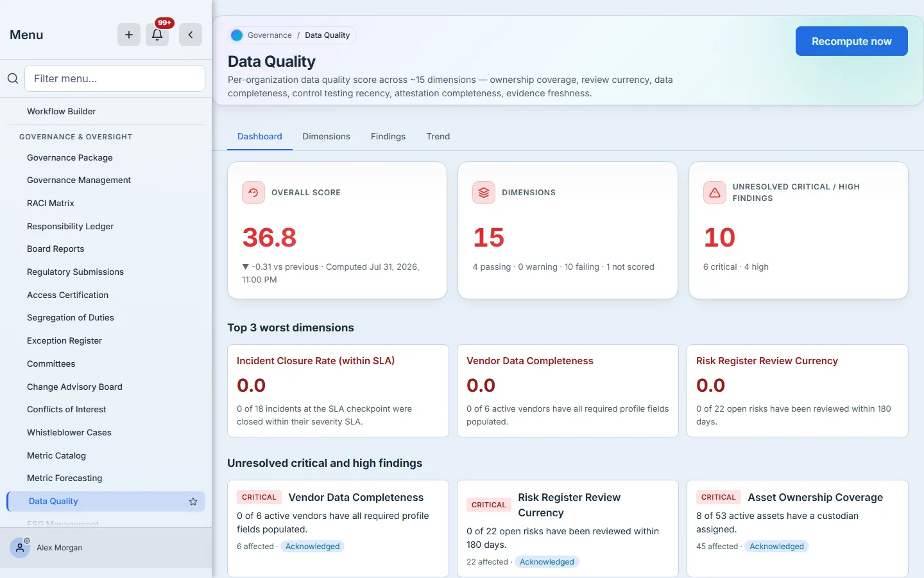Open Access Certification menu entry
Screen dimensions: 924x578
[106, 295]
